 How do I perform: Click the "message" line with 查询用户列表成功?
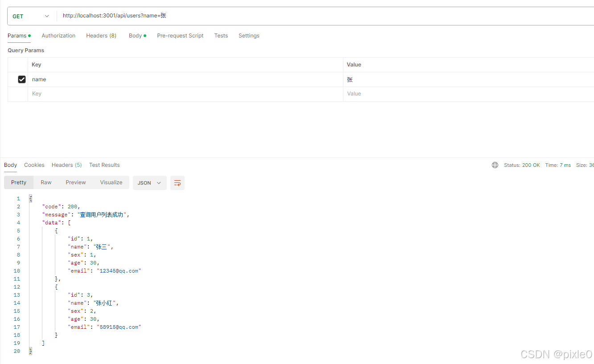tap(86, 215)
